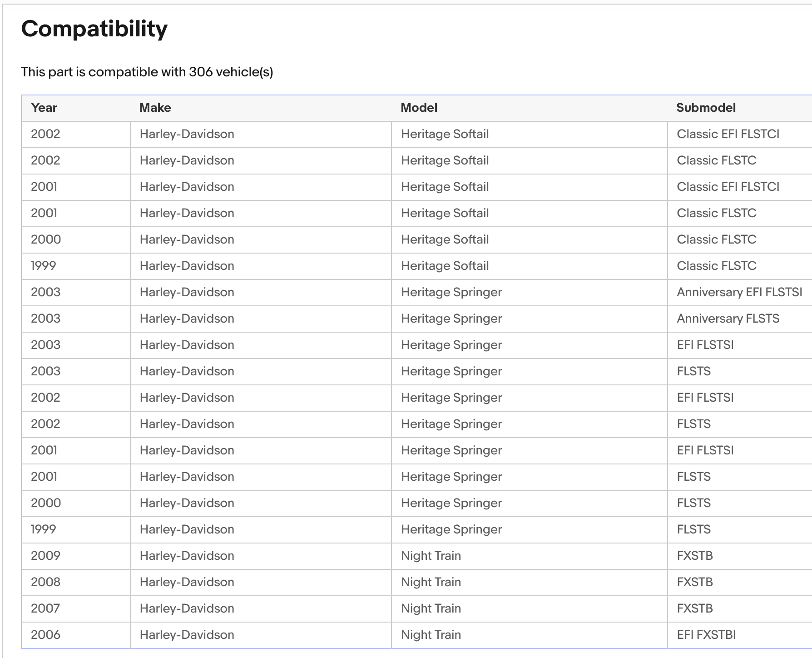Viewport: 812px width, 658px height.
Task: Click the 2008 year cell
Action: 45,582
